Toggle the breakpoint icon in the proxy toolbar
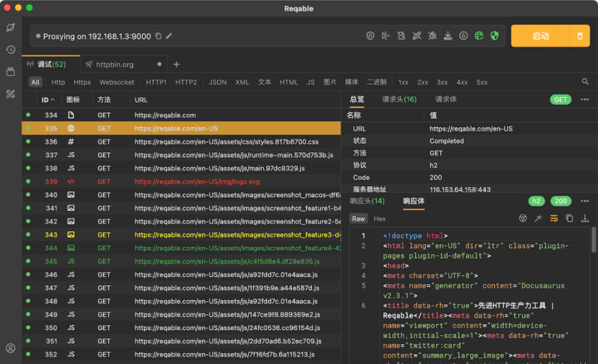The height and width of the screenshot is (364, 598). pos(386,36)
